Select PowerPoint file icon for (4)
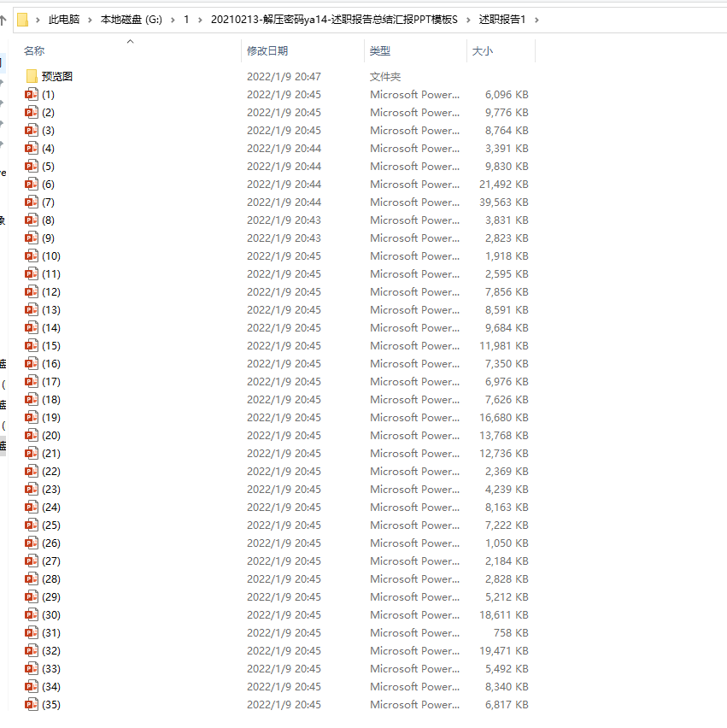 pos(32,148)
